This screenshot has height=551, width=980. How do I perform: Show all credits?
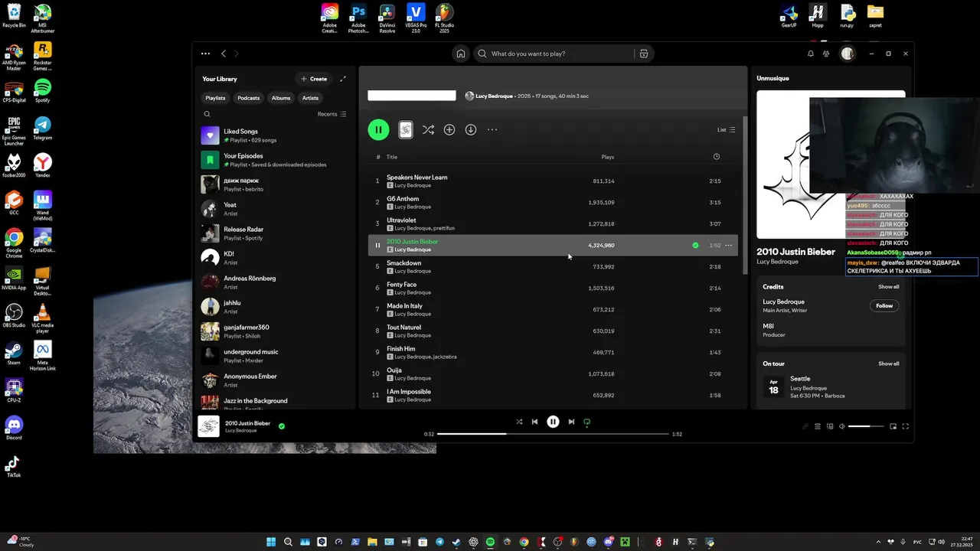[x=888, y=287]
